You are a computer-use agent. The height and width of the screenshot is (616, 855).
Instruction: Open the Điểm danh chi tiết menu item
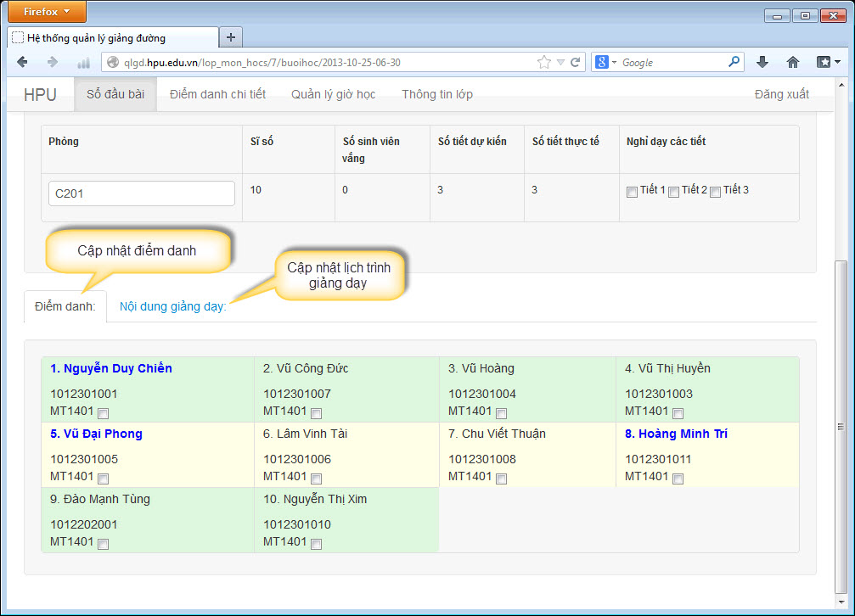coord(217,94)
